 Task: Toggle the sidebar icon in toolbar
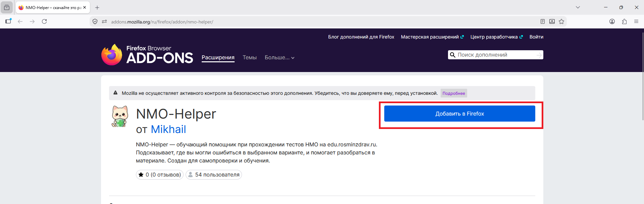point(8,21)
